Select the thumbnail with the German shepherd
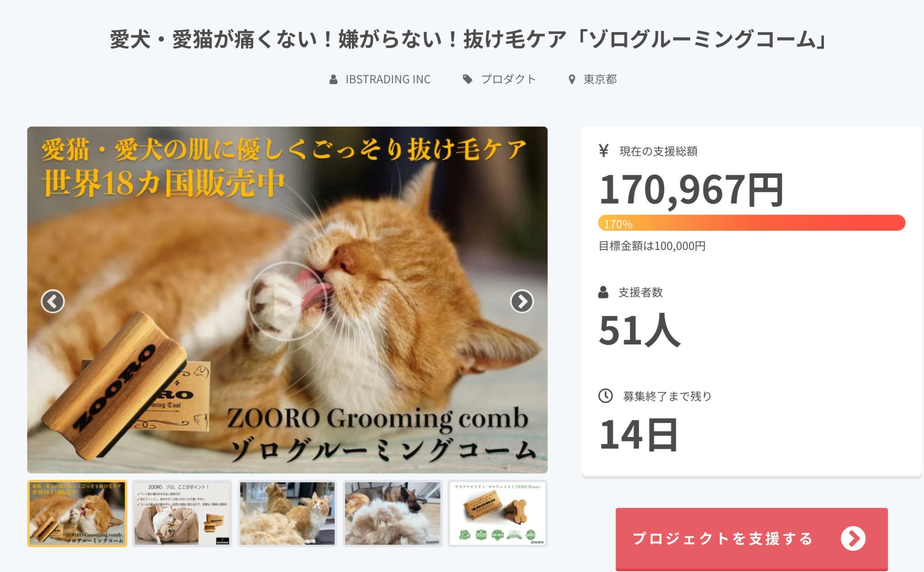The image size is (924, 572). [393, 513]
